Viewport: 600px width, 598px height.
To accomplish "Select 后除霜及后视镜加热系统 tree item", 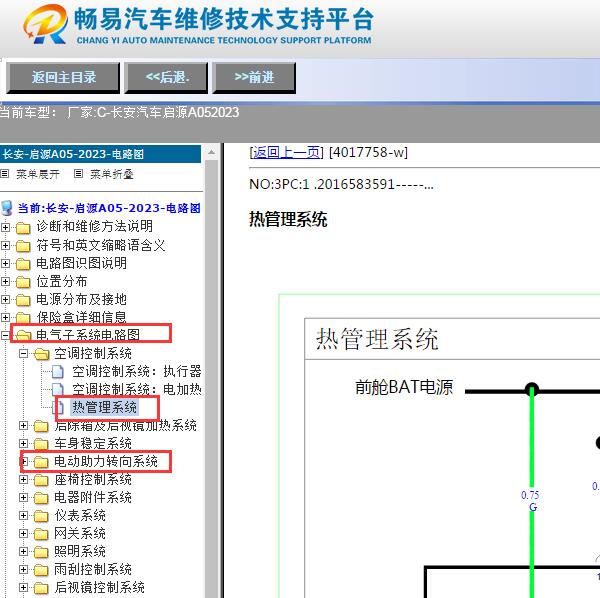I will (x=126, y=425).
